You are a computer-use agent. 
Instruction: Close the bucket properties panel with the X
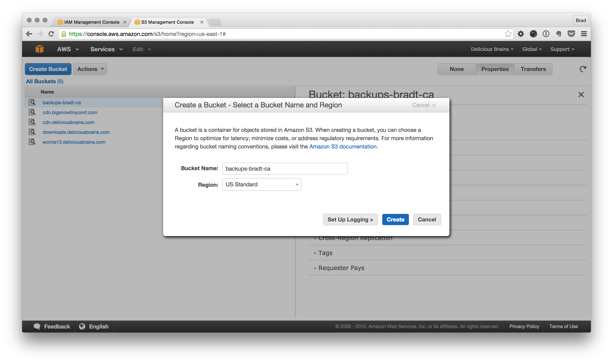[x=581, y=94]
